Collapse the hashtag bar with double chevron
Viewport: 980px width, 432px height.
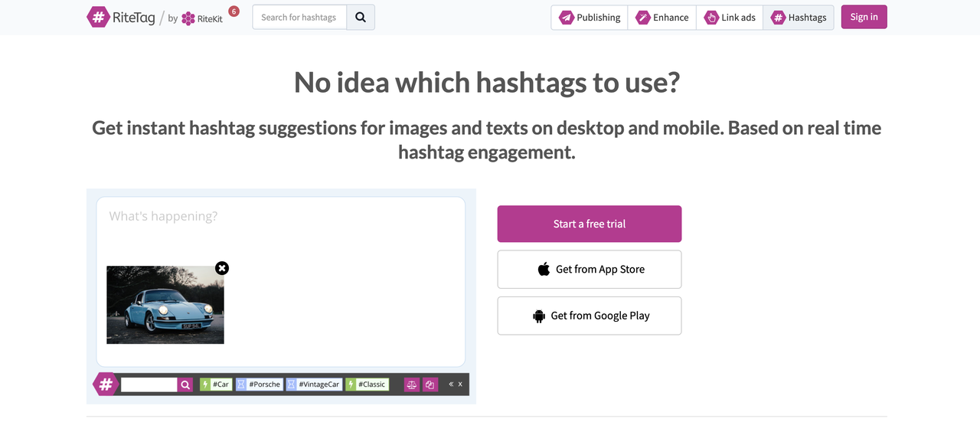[451, 385]
